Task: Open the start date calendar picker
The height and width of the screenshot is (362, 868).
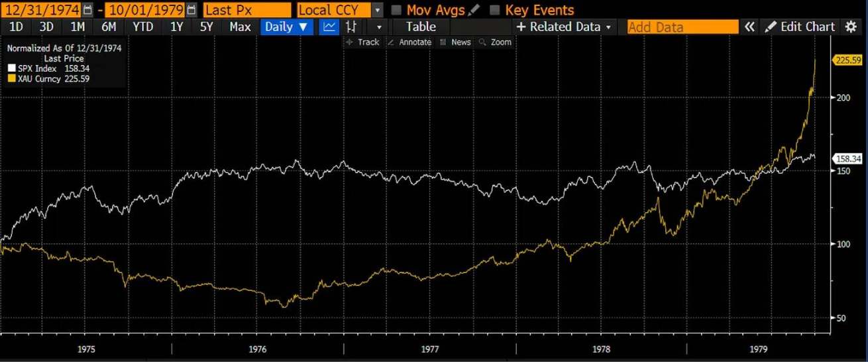Action: [87, 10]
